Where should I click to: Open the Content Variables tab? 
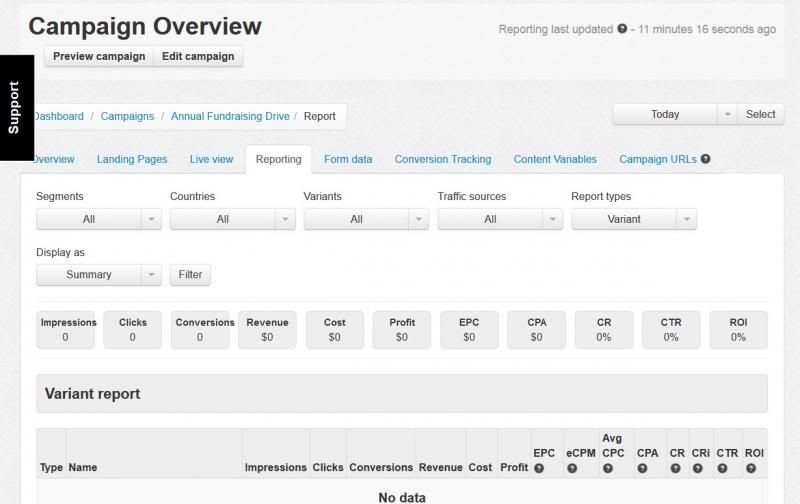[555, 159]
